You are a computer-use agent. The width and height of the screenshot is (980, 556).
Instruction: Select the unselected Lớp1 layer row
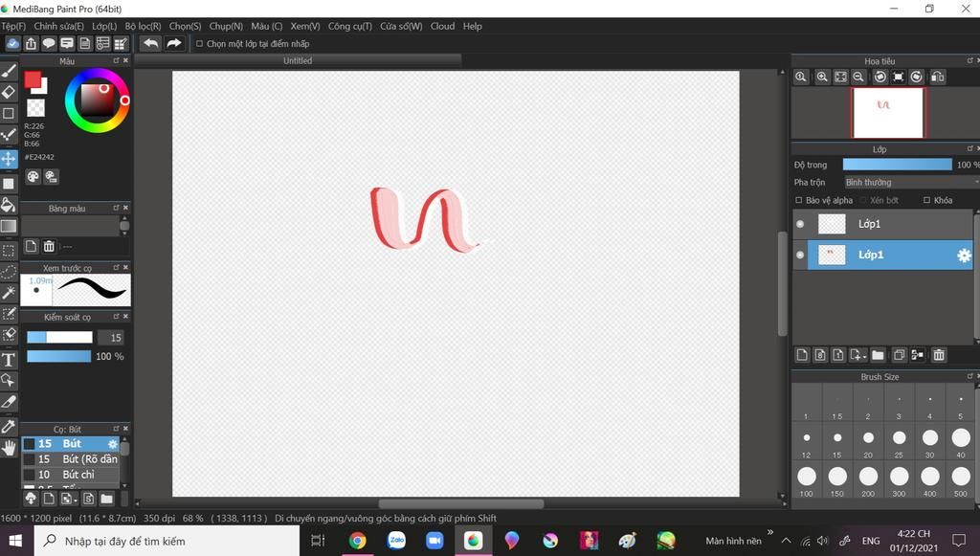[882, 224]
